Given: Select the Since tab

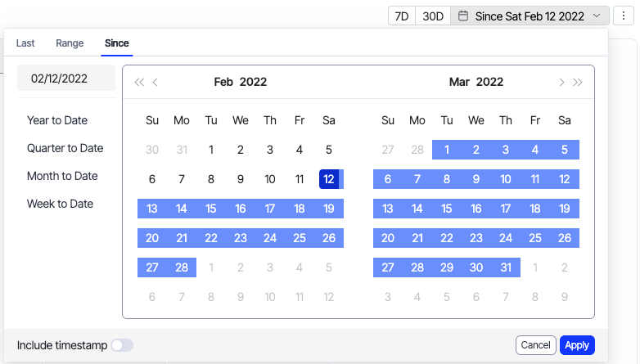Looking at the screenshot, I should [x=117, y=43].
